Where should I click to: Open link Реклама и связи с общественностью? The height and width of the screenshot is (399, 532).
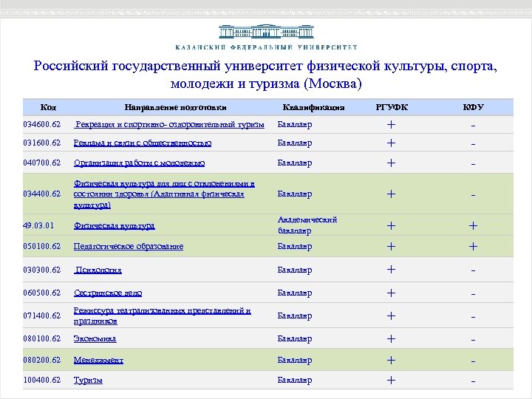143,143
